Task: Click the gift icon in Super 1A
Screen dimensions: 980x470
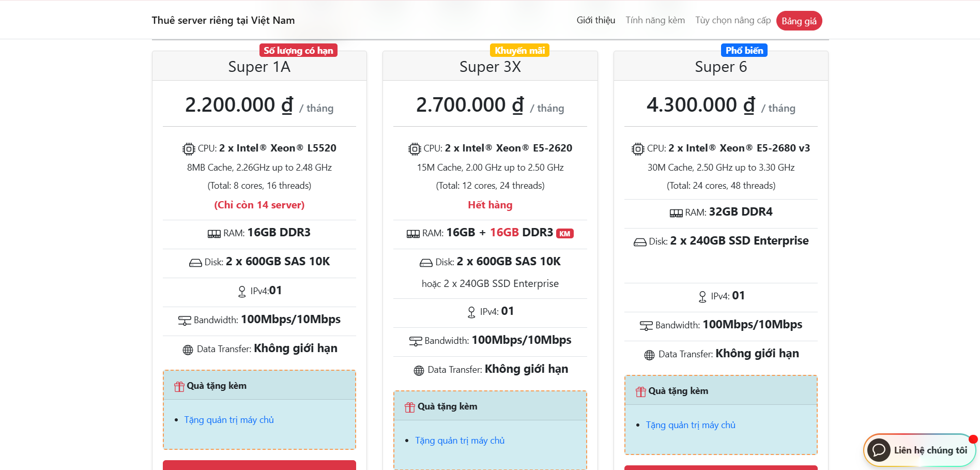Action: tap(179, 386)
